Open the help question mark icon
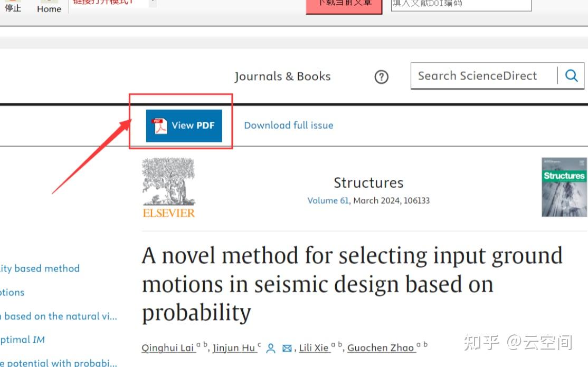 pos(381,77)
